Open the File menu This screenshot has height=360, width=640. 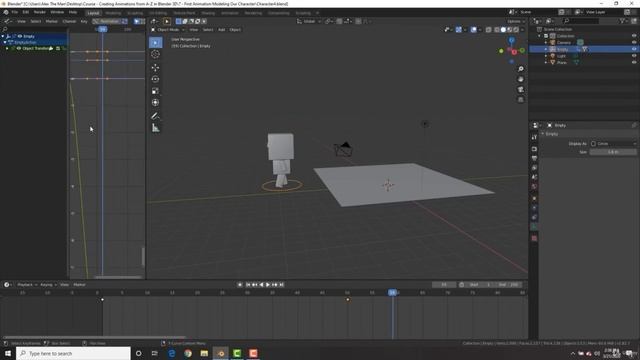click(15, 12)
